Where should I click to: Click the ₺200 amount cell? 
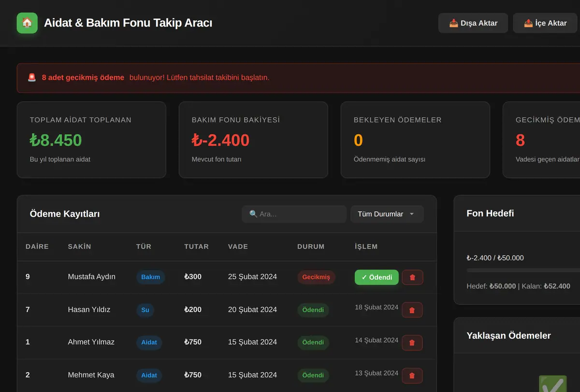tap(193, 309)
